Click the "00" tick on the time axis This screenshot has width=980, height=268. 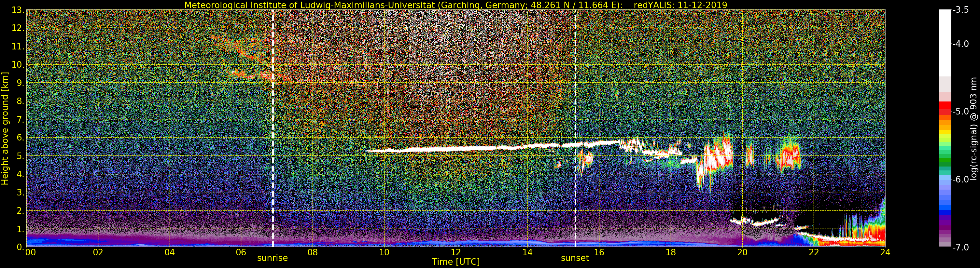click(30, 252)
